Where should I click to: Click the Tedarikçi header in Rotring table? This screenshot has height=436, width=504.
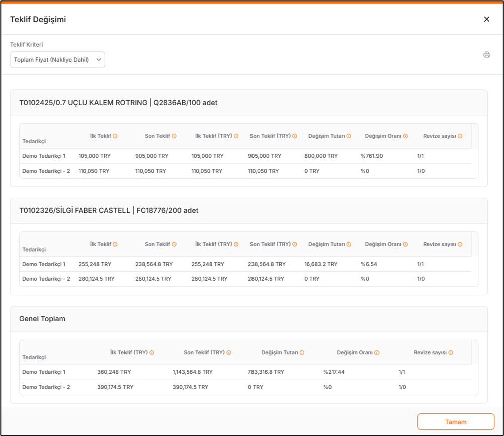coord(34,141)
